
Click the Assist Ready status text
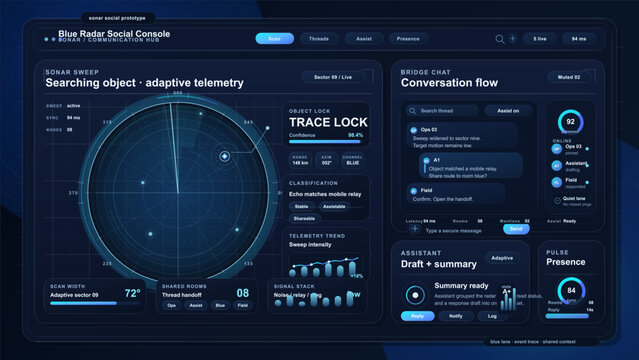[x=561, y=221]
